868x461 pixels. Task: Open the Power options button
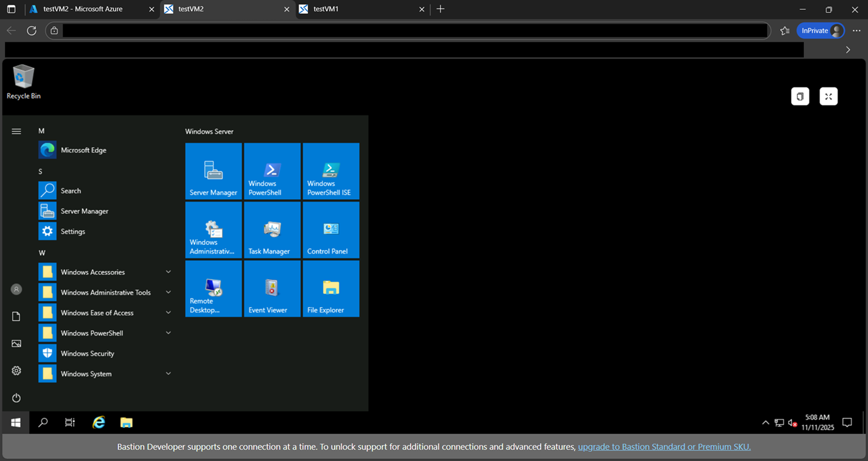pyautogui.click(x=16, y=398)
